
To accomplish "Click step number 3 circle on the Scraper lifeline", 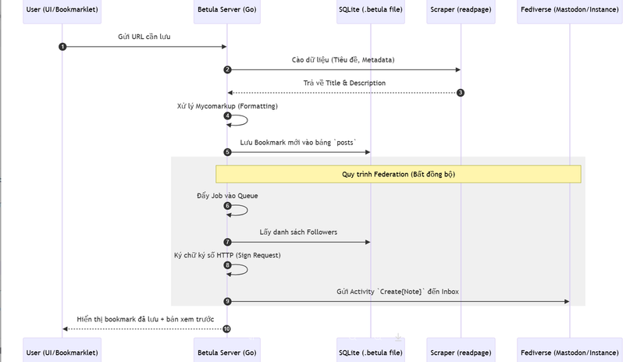I will (x=461, y=93).
